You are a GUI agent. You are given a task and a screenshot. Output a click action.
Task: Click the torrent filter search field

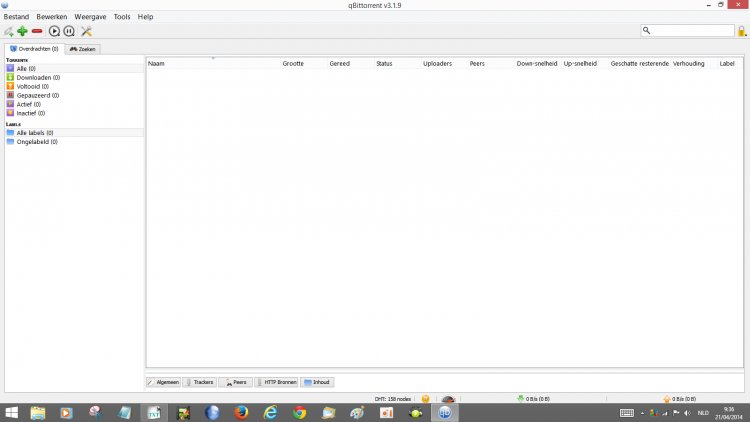coord(693,31)
